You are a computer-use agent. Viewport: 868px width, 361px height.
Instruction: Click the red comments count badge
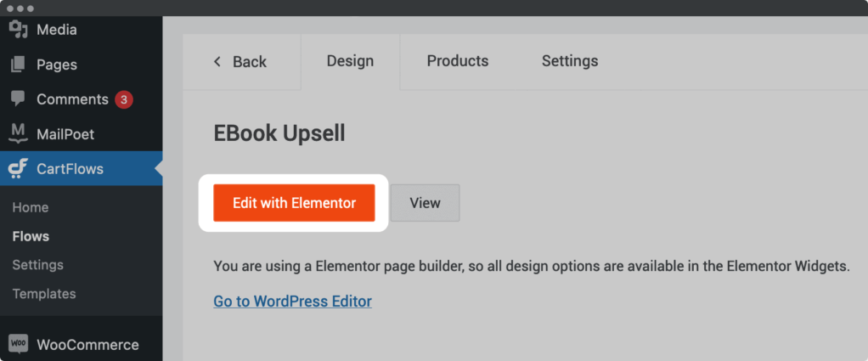[124, 99]
